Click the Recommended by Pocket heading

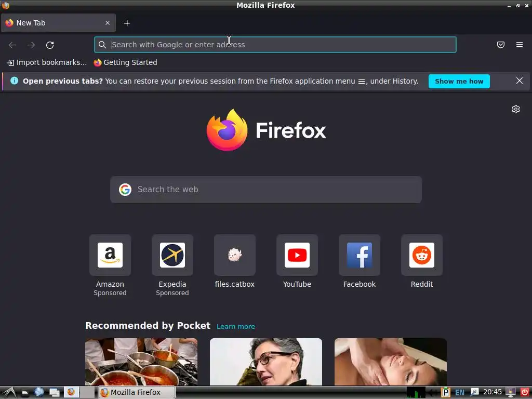148,326
